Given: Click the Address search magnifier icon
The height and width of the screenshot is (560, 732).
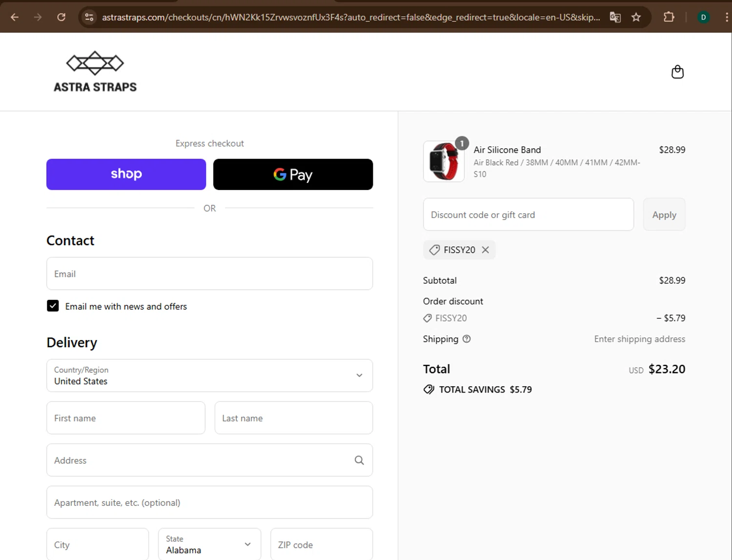Looking at the screenshot, I should coord(359,460).
